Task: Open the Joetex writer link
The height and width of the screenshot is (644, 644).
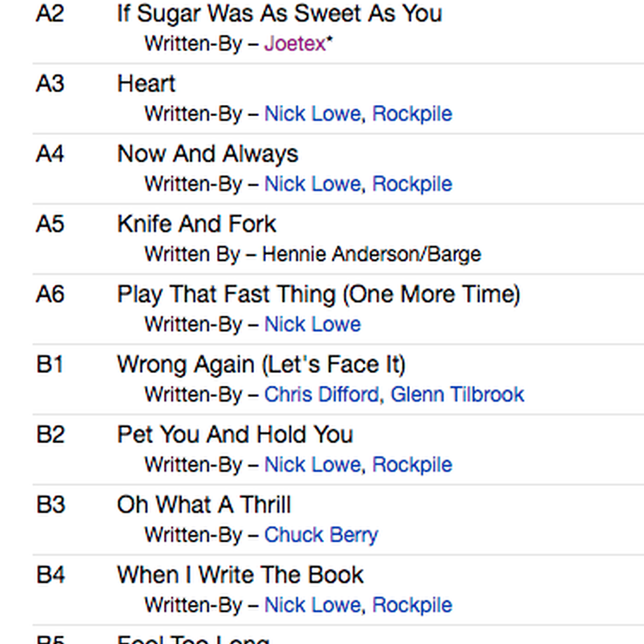Action: pyautogui.click(x=295, y=43)
